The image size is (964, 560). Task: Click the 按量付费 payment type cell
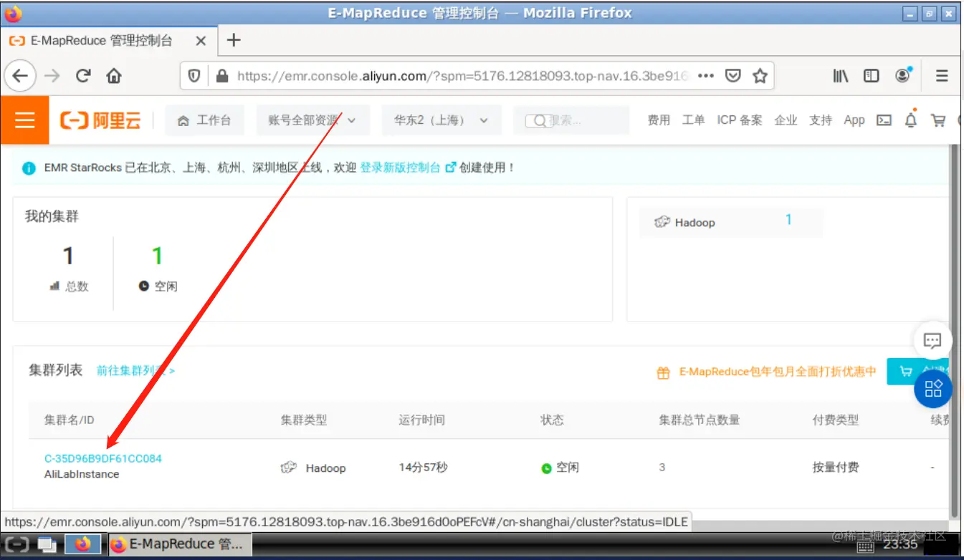pos(836,468)
